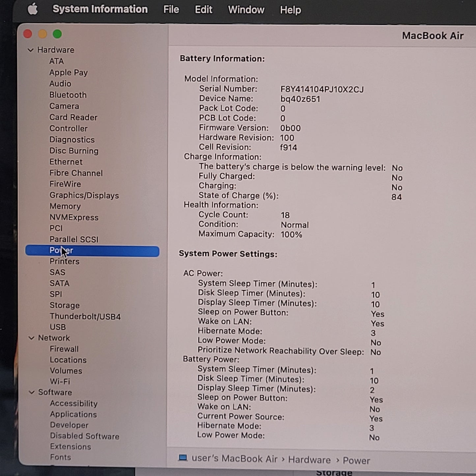This screenshot has height=476, width=476.
Task: Select Bluetooth in the sidebar
Action: (68, 95)
